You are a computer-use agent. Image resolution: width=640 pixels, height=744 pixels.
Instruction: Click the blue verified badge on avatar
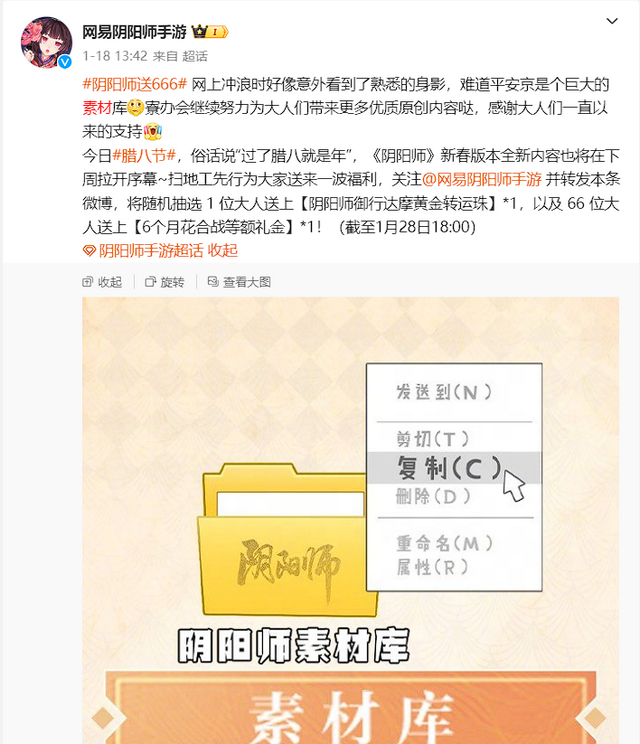[65, 61]
